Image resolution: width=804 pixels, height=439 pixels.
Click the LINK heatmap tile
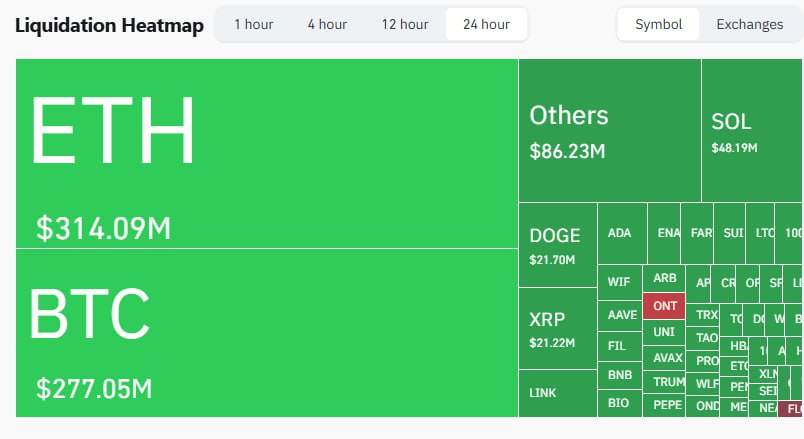click(x=558, y=393)
